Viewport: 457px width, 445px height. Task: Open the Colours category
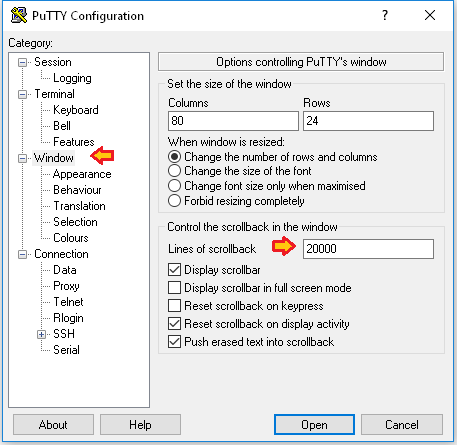click(71, 238)
